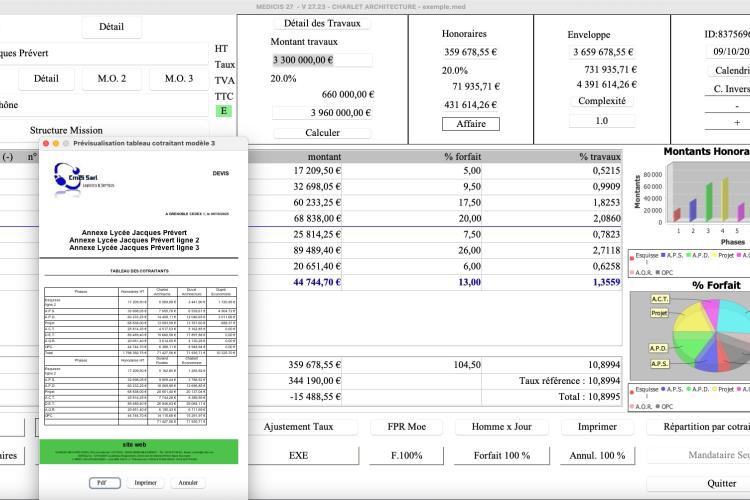The height and width of the screenshot is (500, 750).
Task: Click the EXE button
Action: pos(298,456)
